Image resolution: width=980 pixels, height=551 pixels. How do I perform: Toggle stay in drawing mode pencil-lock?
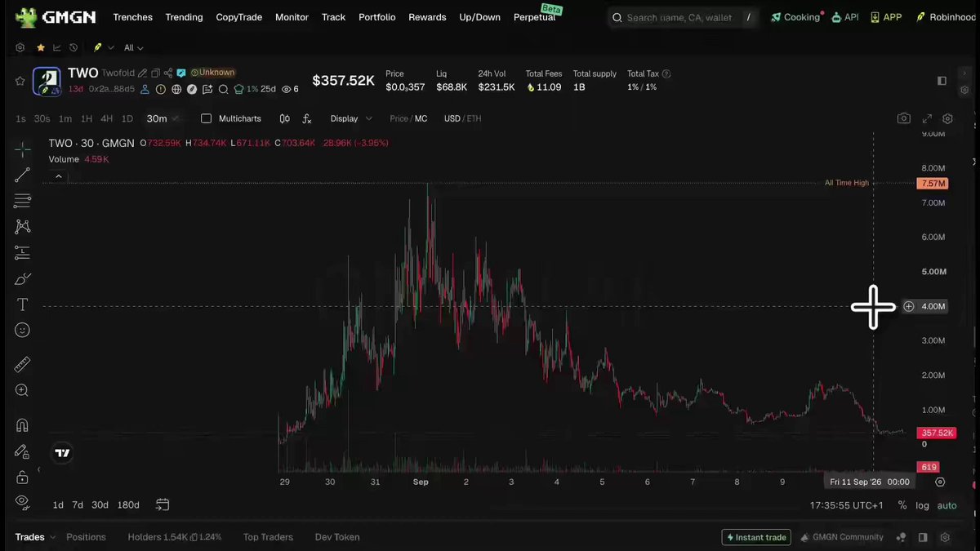(22, 451)
